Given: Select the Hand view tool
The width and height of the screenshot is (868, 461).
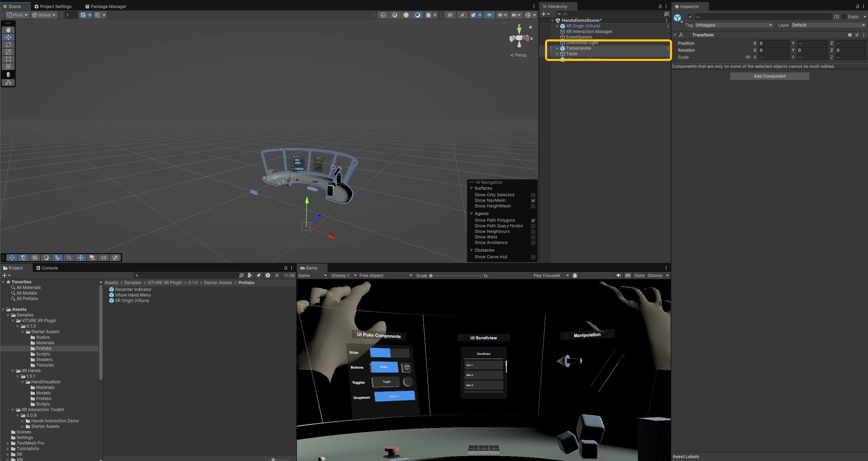Looking at the screenshot, I should [8, 30].
